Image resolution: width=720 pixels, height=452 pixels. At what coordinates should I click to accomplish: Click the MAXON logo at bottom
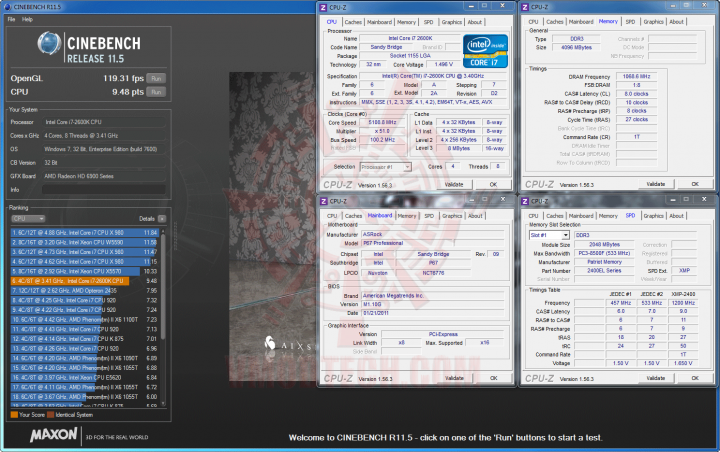[x=54, y=435]
